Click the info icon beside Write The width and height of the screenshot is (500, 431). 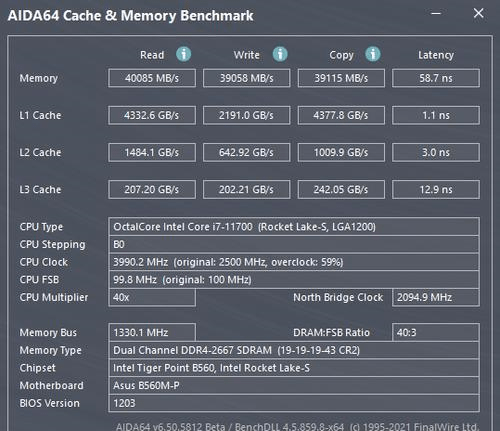[280, 54]
